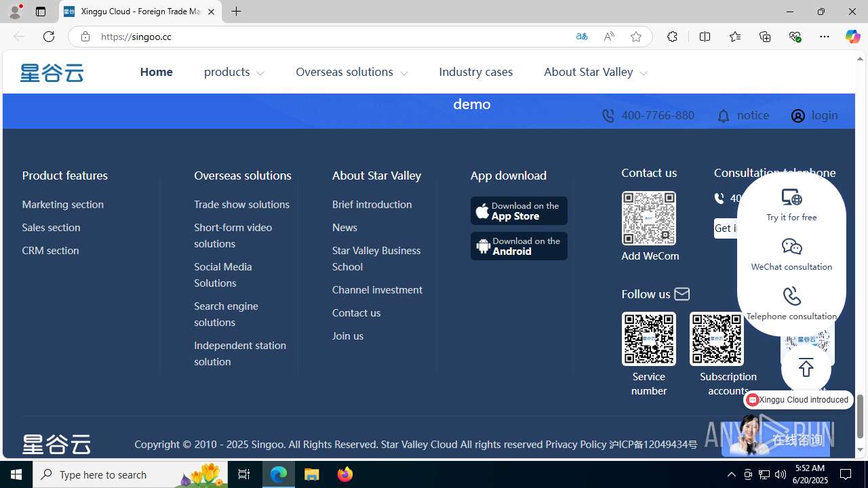Open Join us link
The image size is (868, 488).
click(347, 335)
